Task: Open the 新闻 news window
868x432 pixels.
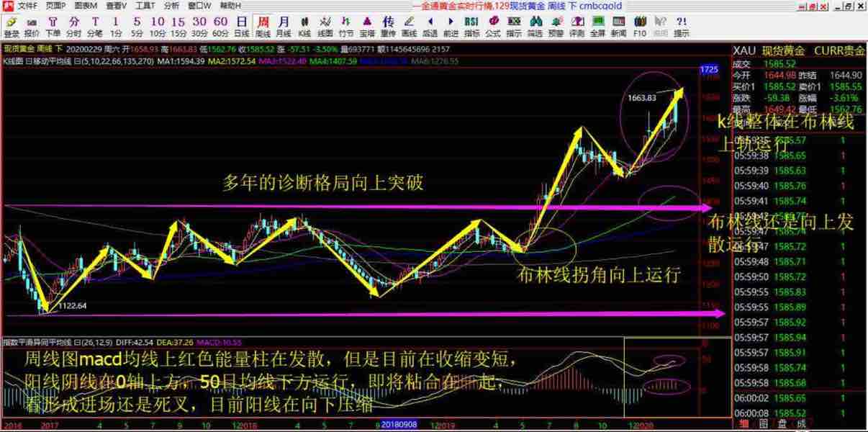Action: pos(618,27)
